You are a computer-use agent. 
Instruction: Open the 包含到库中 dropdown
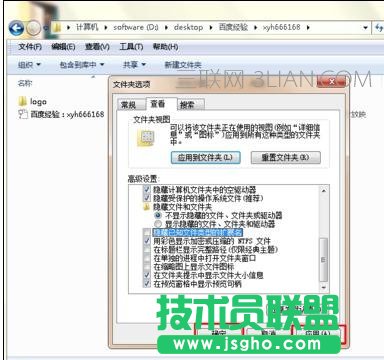(82, 65)
